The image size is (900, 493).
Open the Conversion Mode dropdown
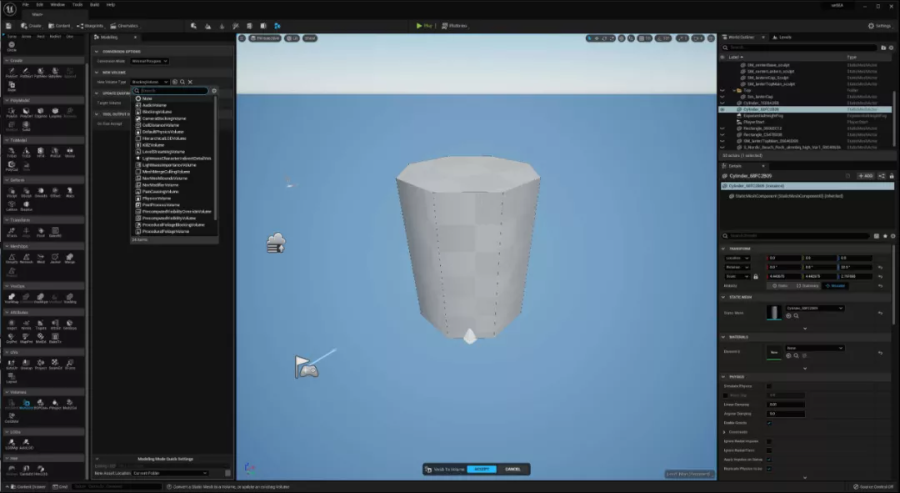pos(149,61)
